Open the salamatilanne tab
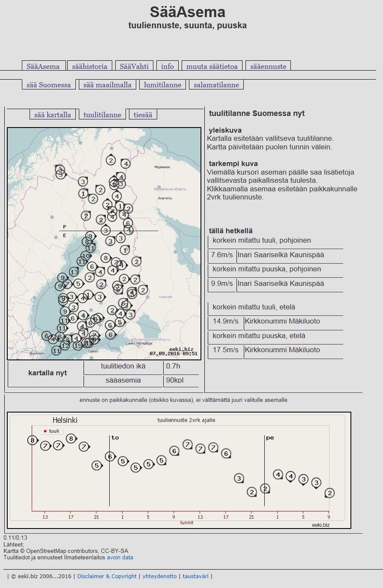Image resolution: width=383 pixels, height=588 pixels. 216,84
